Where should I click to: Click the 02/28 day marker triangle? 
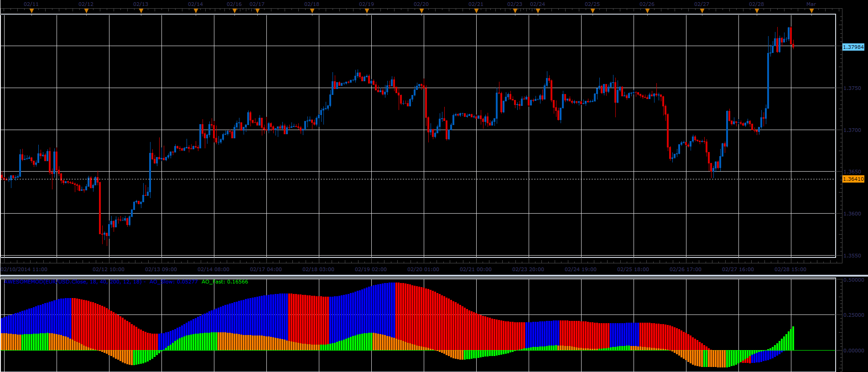[757, 11]
